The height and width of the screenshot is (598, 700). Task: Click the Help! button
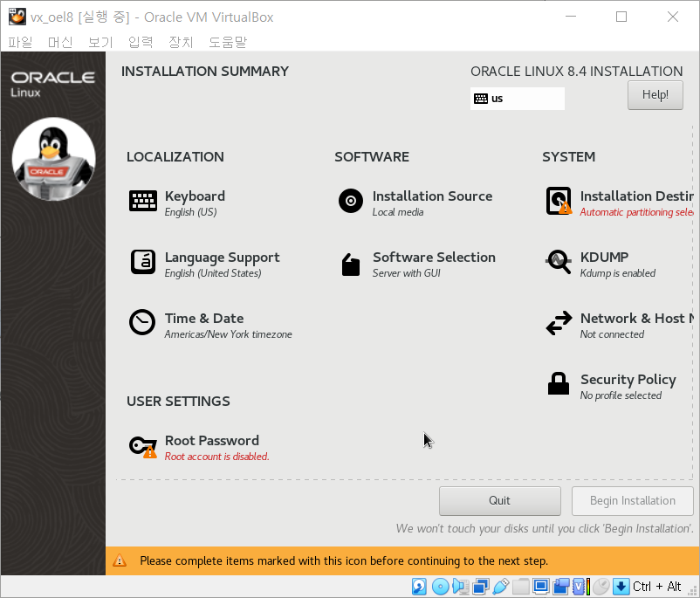click(655, 94)
